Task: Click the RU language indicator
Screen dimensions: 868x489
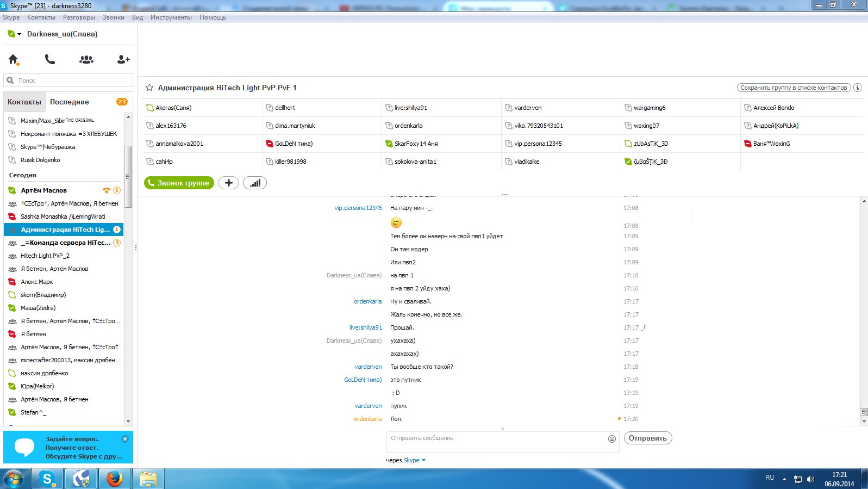Action: pyautogui.click(x=770, y=478)
